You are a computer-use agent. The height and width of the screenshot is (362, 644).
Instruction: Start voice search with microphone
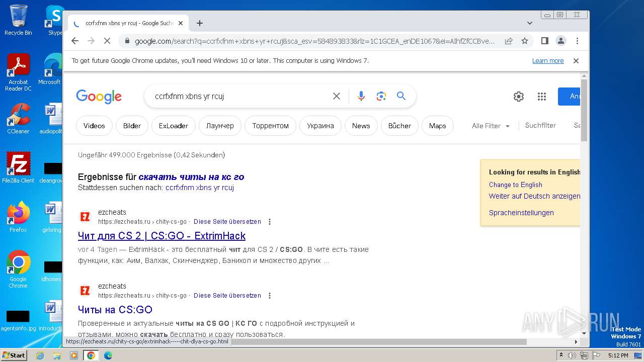click(x=361, y=96)
